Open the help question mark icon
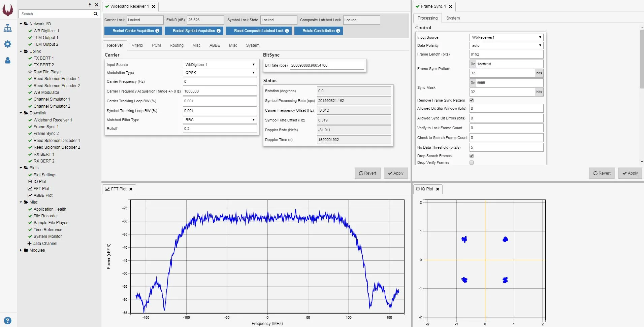This screenshot has height=327, width=644. [7, 321]
